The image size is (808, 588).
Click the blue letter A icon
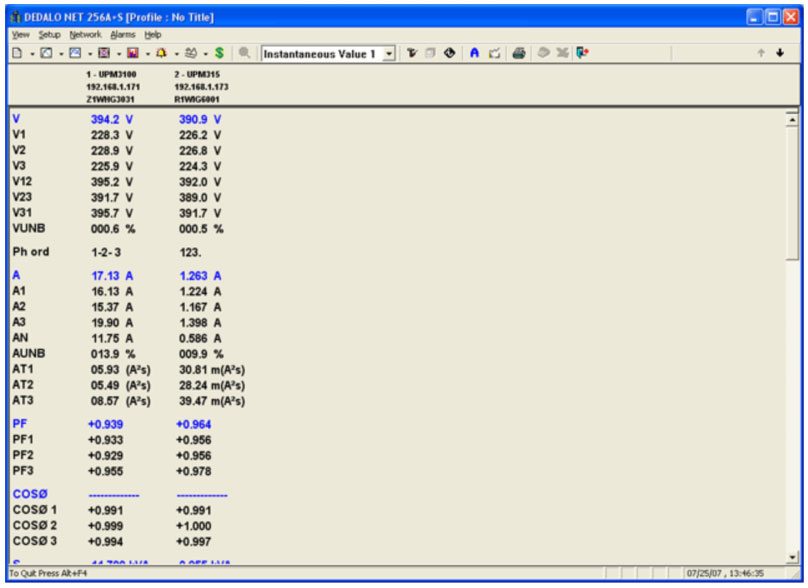(474, 54)
